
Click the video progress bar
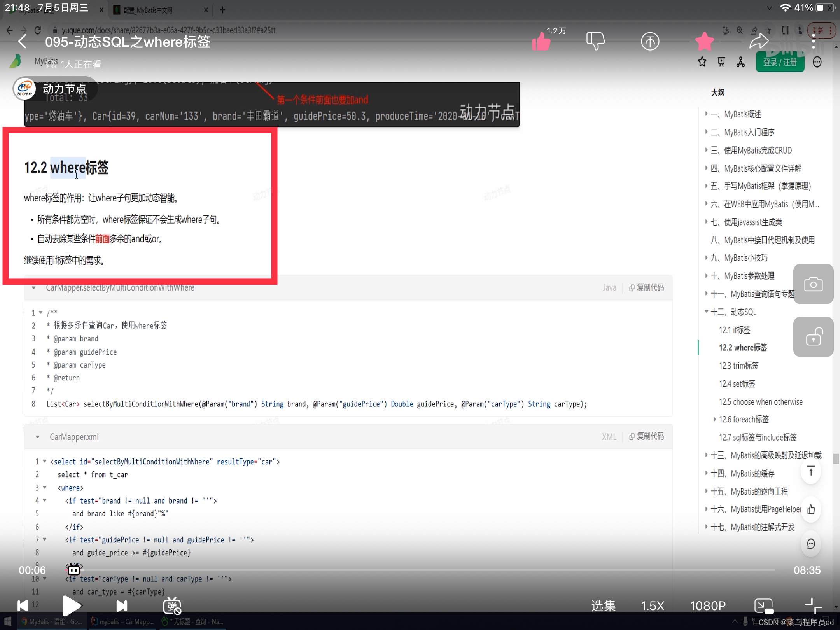420,570
